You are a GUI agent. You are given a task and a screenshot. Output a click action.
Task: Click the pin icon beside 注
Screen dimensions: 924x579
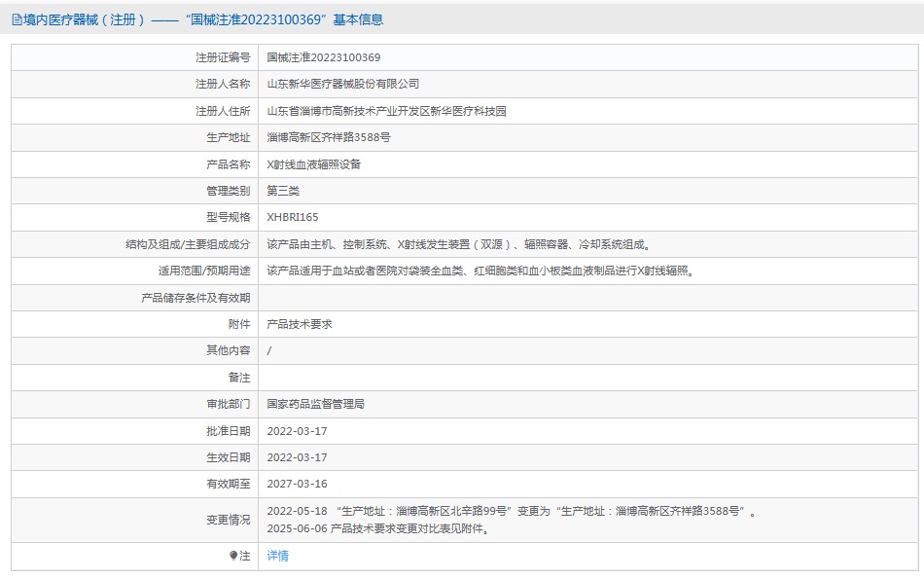point(233,556)
